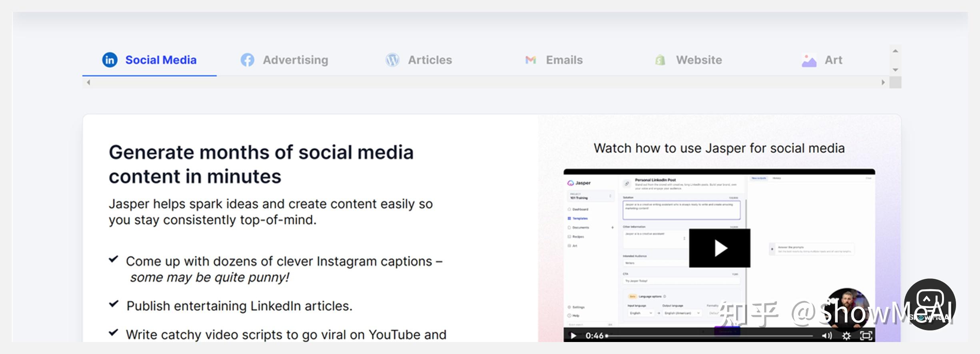980x354 pixels.
Task: Go to the Emails tab
Action: pyautogui.click(x=554, y=60)
